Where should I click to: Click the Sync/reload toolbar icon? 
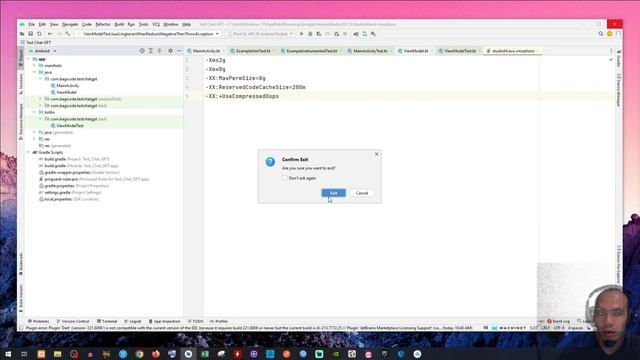40,34
